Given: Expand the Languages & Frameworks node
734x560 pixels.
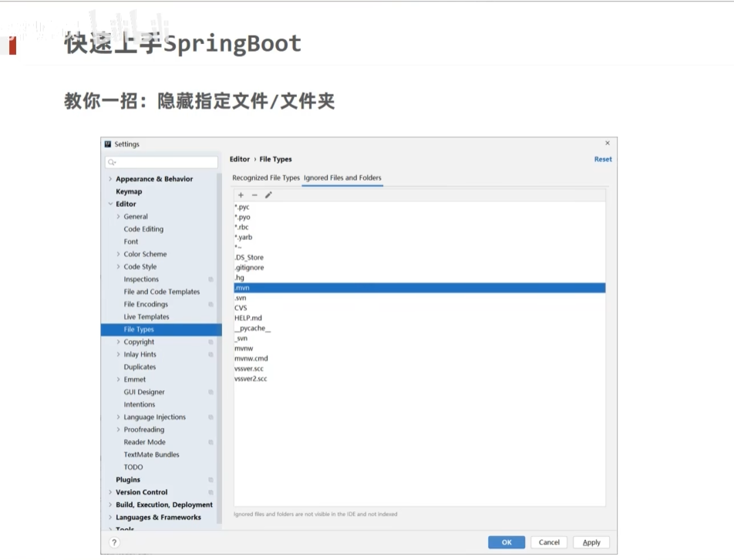Looking at the screenshot, I should [110, 518].
